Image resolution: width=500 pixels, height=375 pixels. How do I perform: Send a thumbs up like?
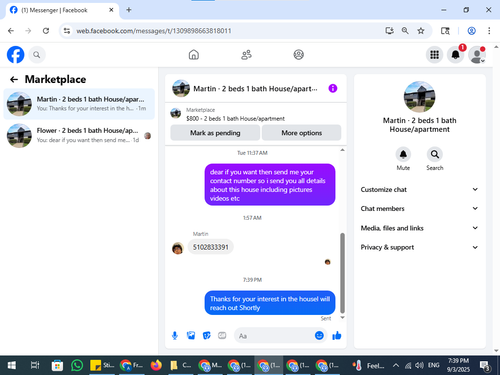[337, 336]
